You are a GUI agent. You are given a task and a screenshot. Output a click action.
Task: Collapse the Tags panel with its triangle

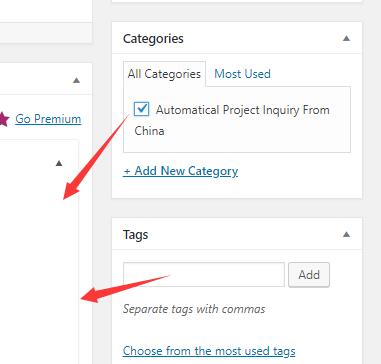pyautogui.click(x=346, y=234)
